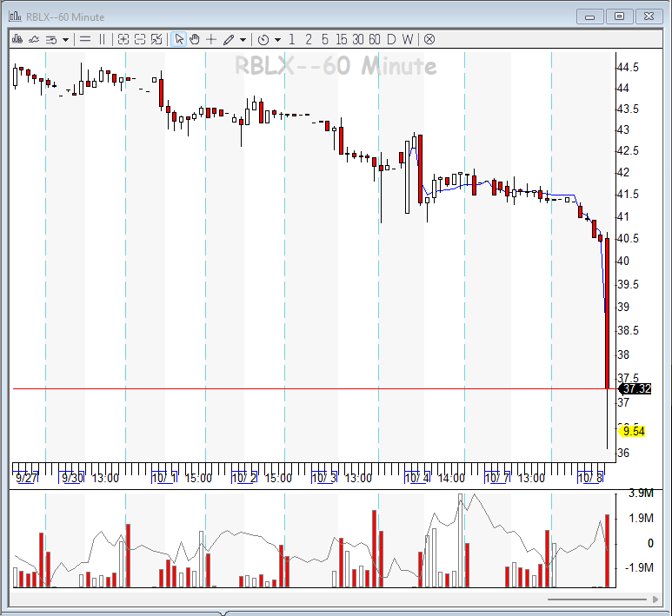Switch to 1 minute interval
672x616 pixels.
(292, 39)
